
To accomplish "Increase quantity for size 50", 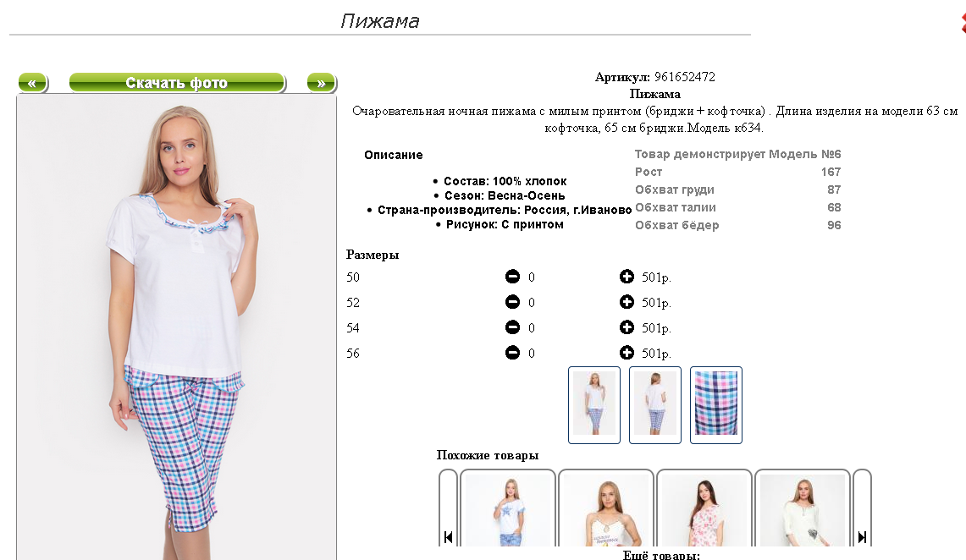I will click(627, 277).
